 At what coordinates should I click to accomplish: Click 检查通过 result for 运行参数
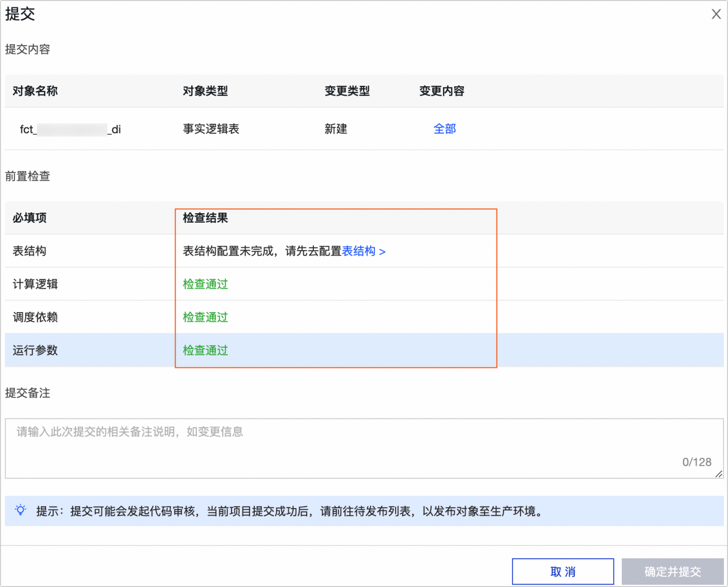(205, 350)
